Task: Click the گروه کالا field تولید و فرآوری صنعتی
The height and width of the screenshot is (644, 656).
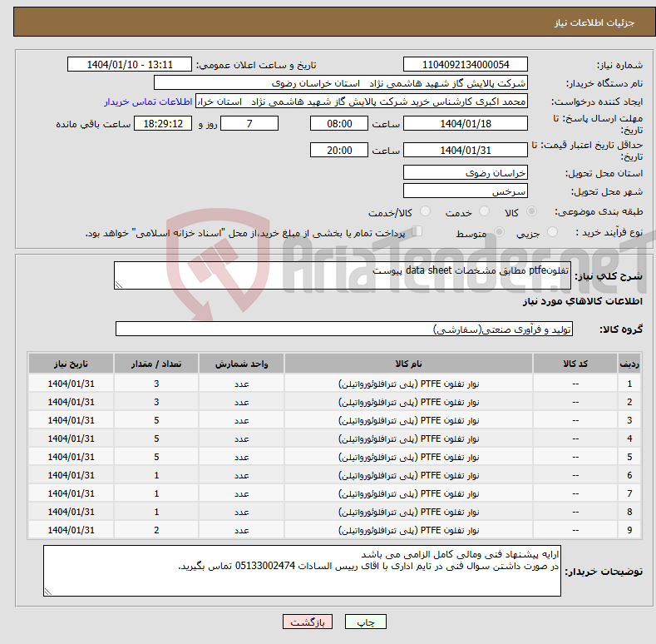Action: pyautogui.click(x=344, y=329)
